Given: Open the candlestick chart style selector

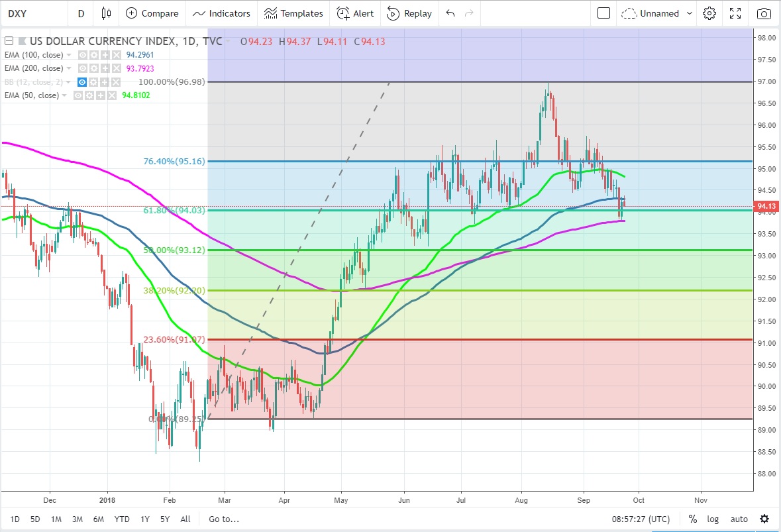Looking at the screenshot, I should [x=106, y=13].
